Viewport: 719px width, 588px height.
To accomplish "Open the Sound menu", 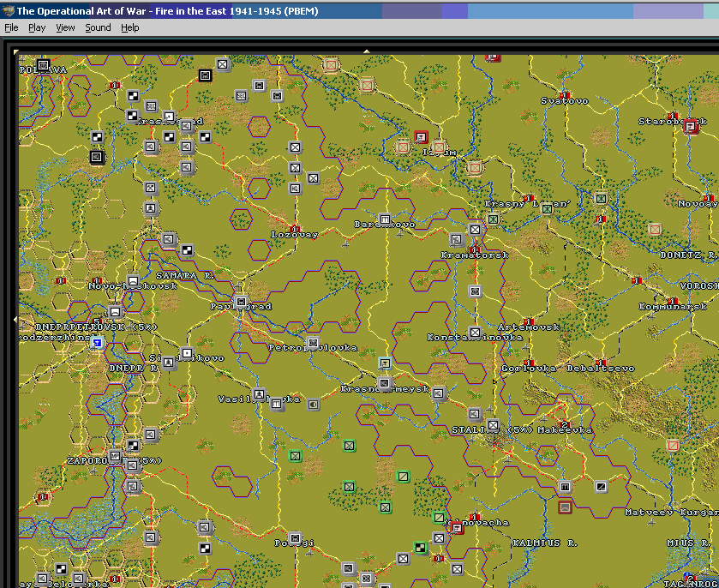I will coord(98,27).
